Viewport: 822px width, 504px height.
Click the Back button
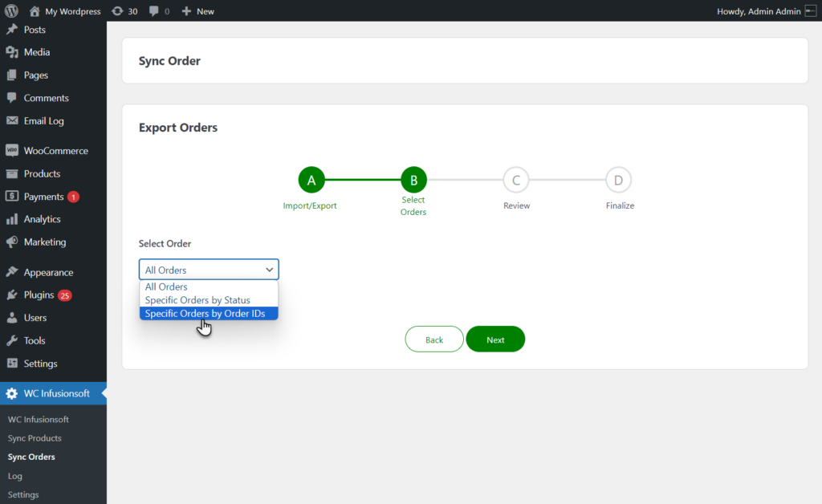coord(434,339)
